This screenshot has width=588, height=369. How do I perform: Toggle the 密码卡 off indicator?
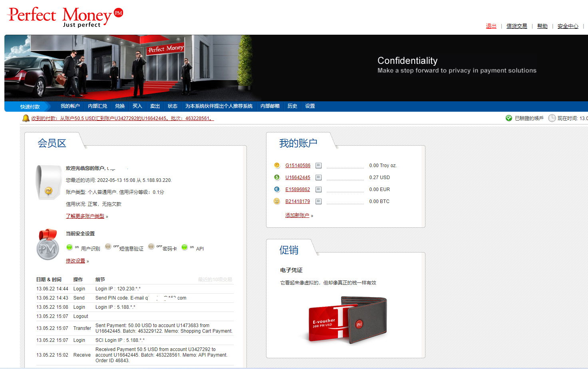[151, 247]
